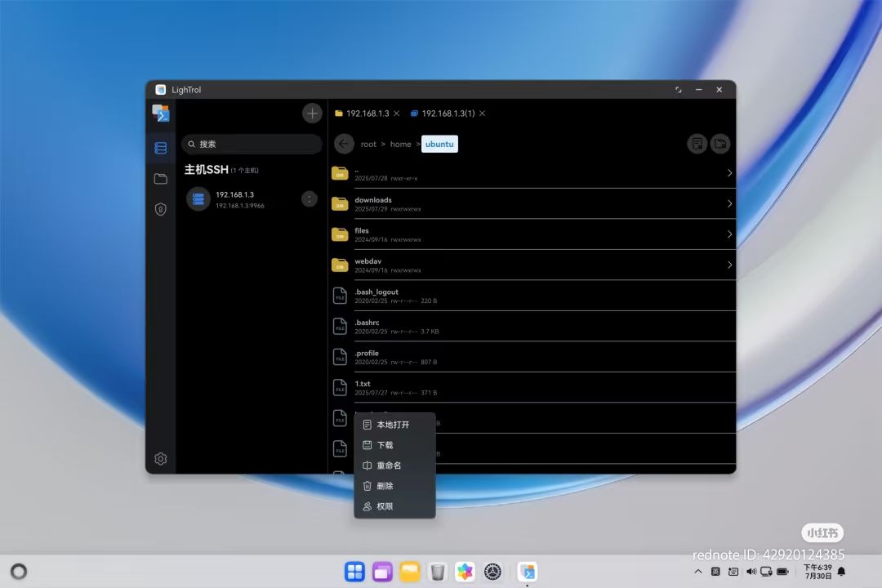Focus the 搜索 search field
This screenshot has height=588, width=882.
click(x=252, y=144)
